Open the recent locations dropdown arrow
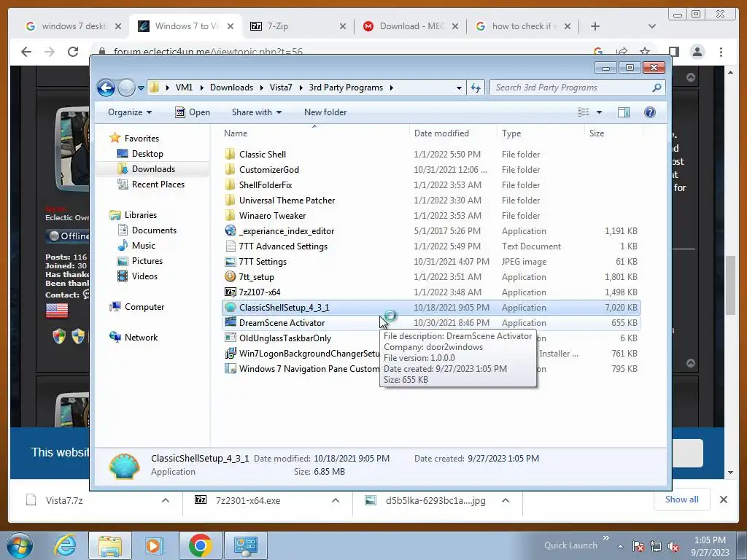The width and height of the screenshot is (747, 560). click(x=141, y=88)
